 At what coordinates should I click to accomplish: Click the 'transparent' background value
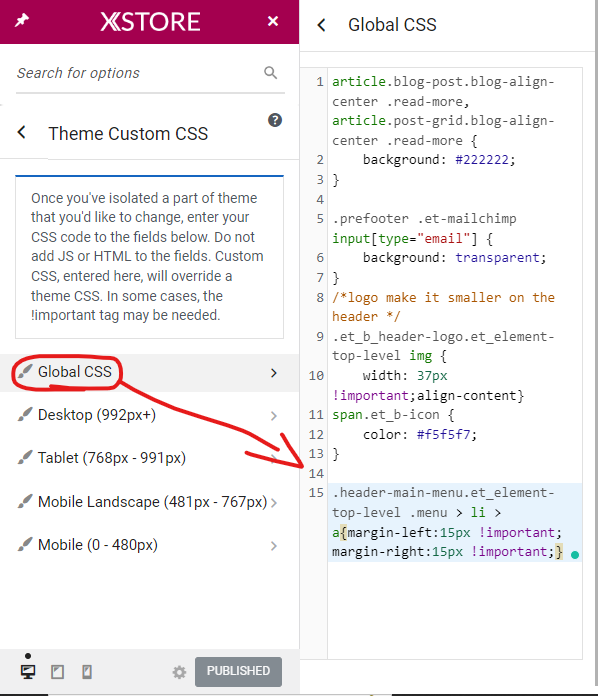[x=497, y=258]
